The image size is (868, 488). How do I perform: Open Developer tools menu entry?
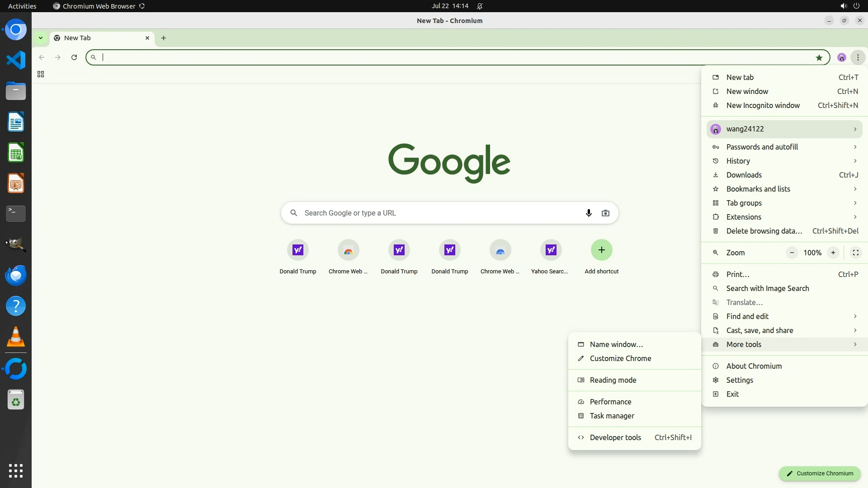[x=615, y=437]
